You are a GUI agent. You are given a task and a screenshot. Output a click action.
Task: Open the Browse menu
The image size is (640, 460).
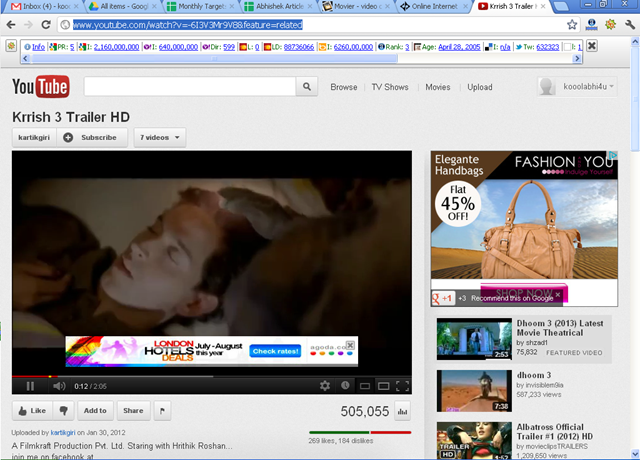click(344, 87)
